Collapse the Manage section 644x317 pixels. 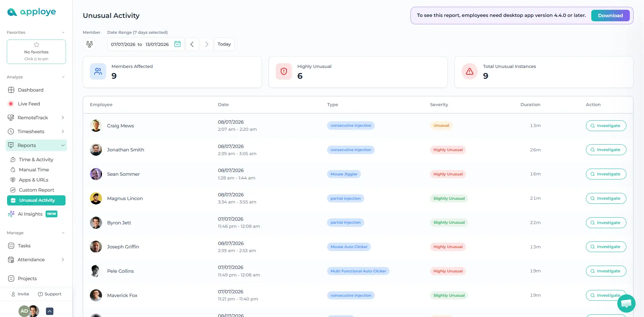point(63,233)
